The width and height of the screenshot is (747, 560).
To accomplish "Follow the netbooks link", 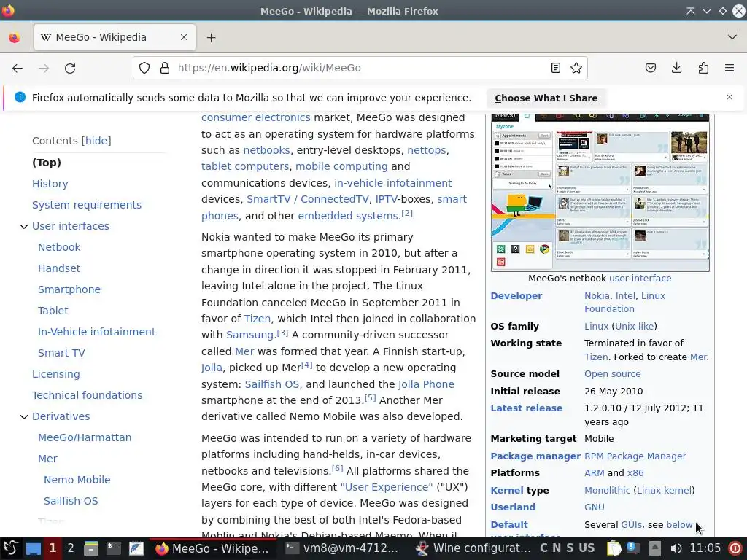I will click(266, 150).
